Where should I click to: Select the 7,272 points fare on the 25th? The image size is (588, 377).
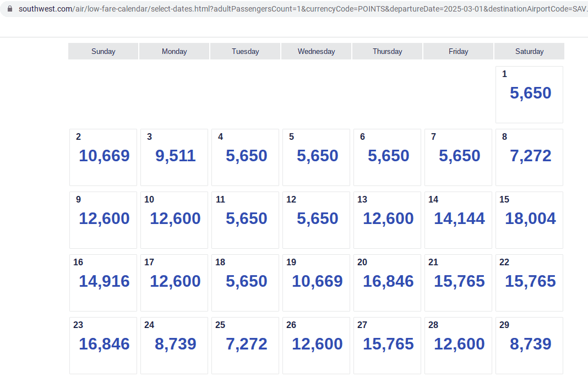(x=245, y=344)
